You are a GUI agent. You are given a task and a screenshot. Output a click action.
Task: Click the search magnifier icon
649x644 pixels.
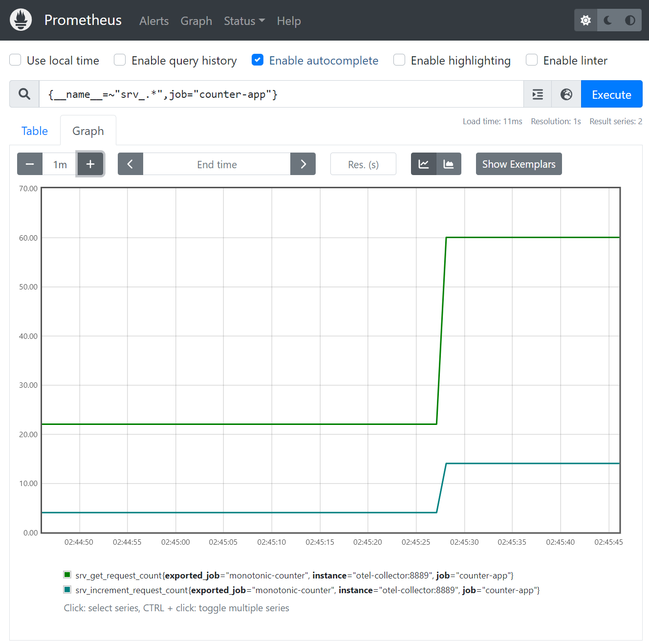(24, 94)
